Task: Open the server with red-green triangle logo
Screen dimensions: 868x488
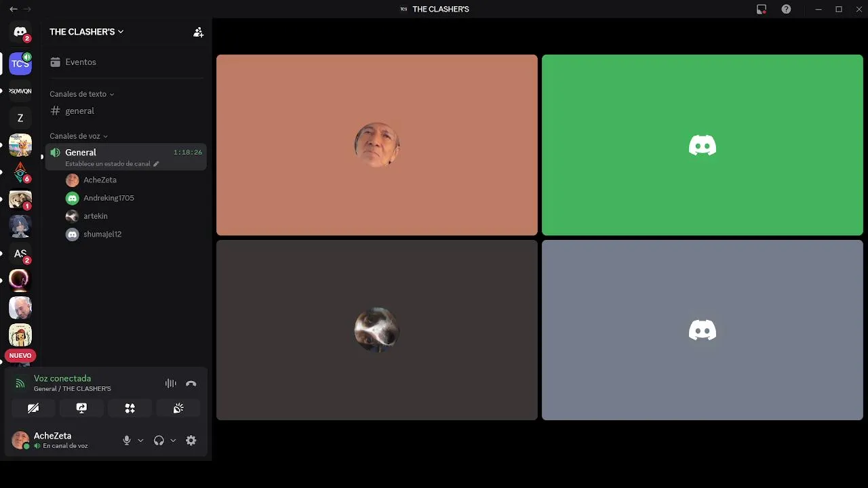Action: (x=20, y=172)
